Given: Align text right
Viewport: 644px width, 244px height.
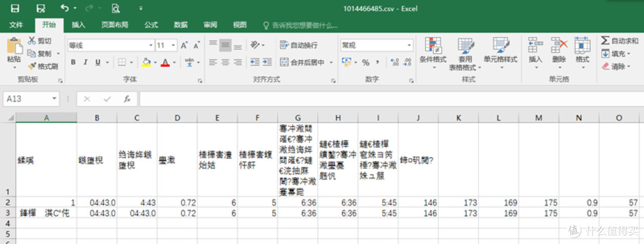Looking at the screenshot, I should (237, 62).
